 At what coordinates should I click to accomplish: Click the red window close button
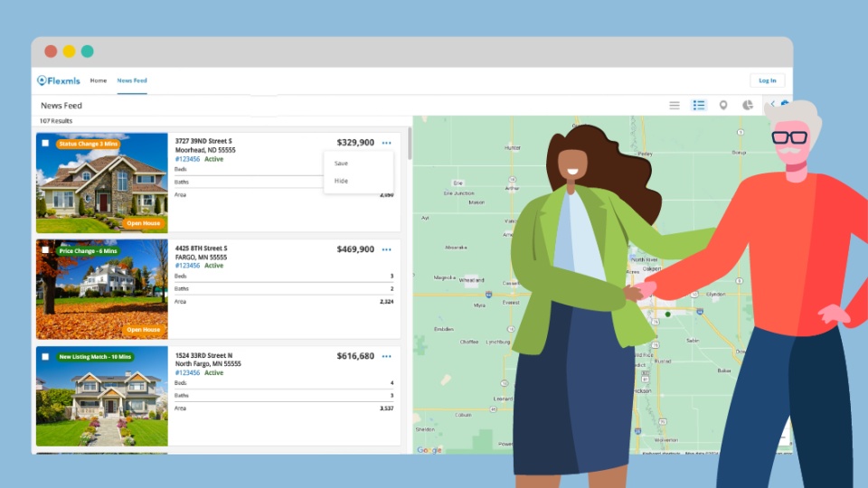click(51, 52)
